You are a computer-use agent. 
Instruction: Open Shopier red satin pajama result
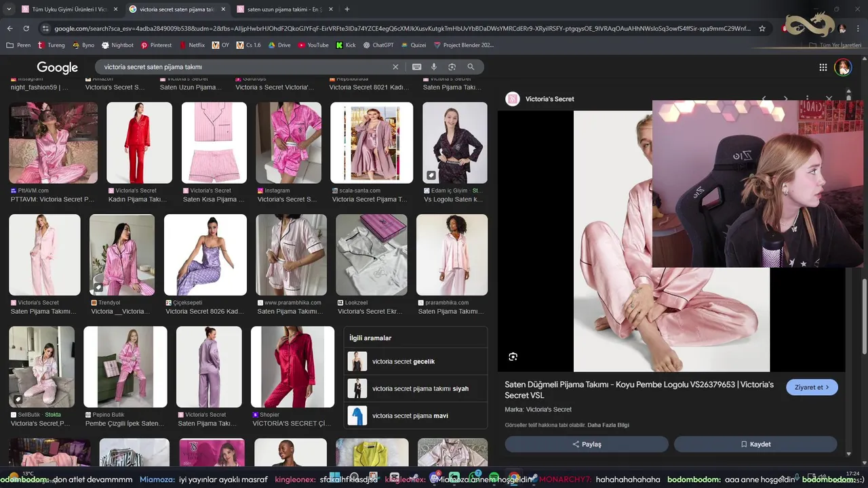pyautogui.click(x=292, y=367)
